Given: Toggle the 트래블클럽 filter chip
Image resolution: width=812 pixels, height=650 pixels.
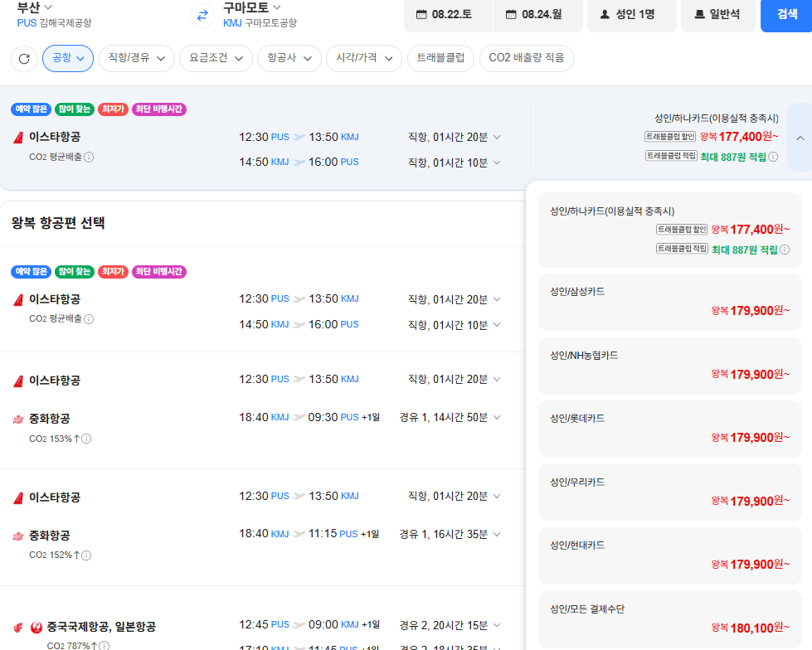Looking at the screenshot, I should click(x=440, y=58).
